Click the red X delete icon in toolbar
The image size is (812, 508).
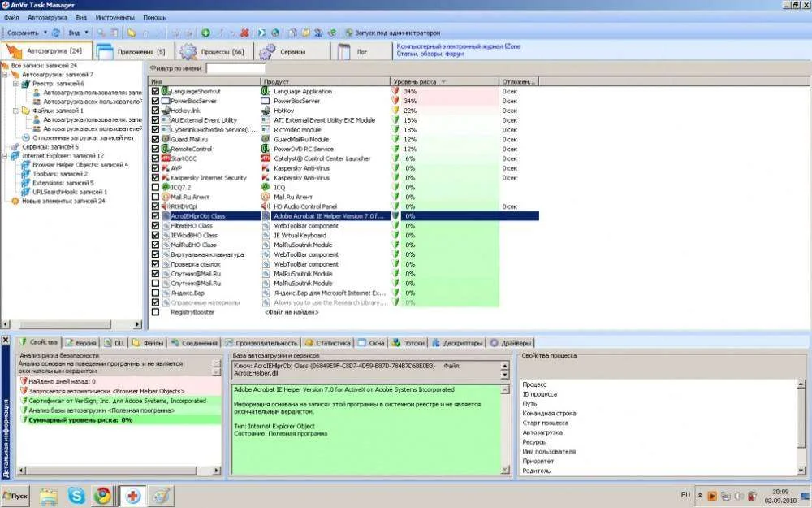pyautogui.click(x=244, y=33)
